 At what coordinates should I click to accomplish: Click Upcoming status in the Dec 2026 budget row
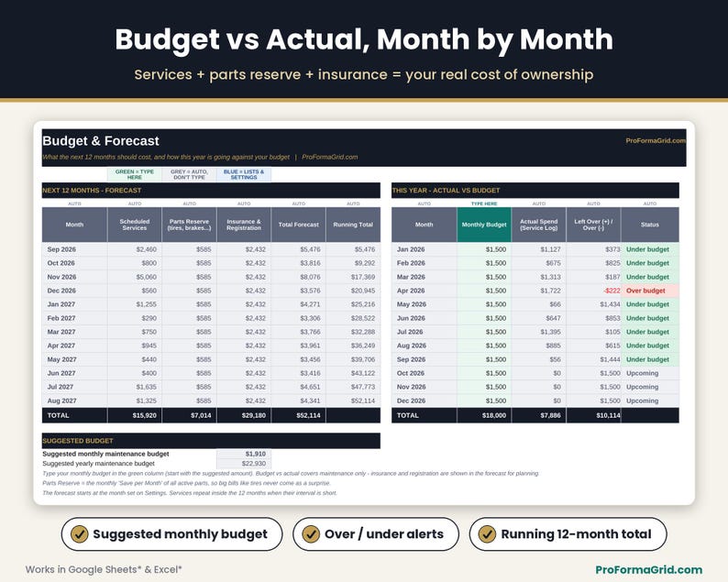coord(650,401)
